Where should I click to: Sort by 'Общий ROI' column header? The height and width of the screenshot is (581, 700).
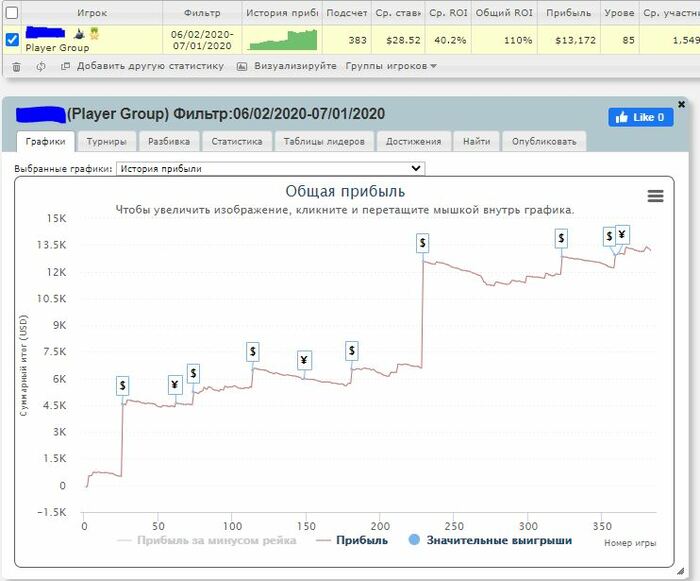click(504, 13)
